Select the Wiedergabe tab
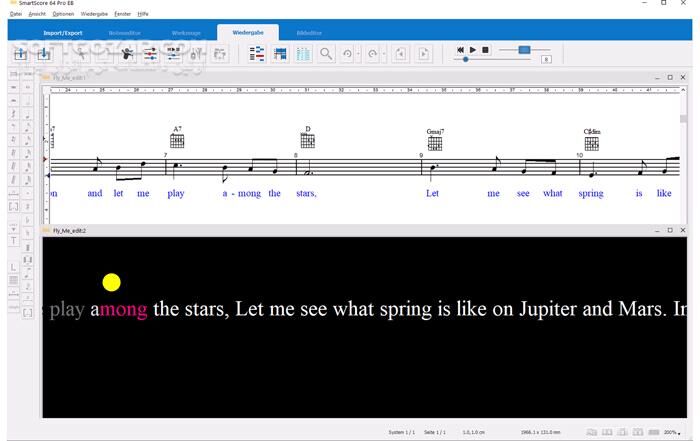Screen dimensions: 700x441 point(248,33)
